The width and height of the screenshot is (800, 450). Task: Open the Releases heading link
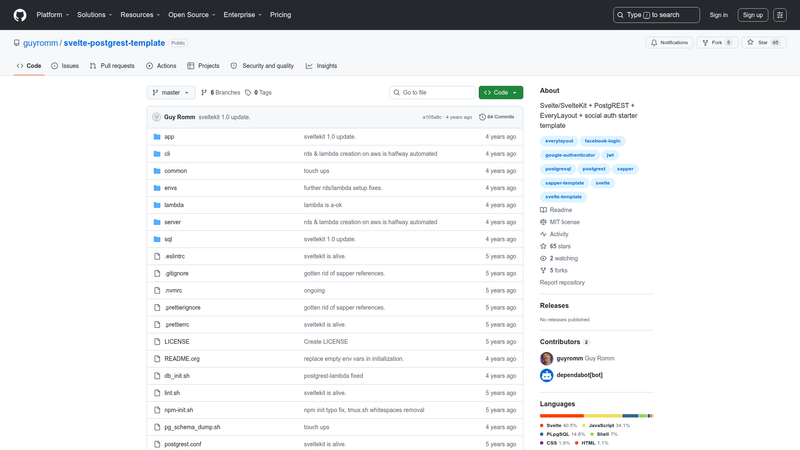coord(554,306)
